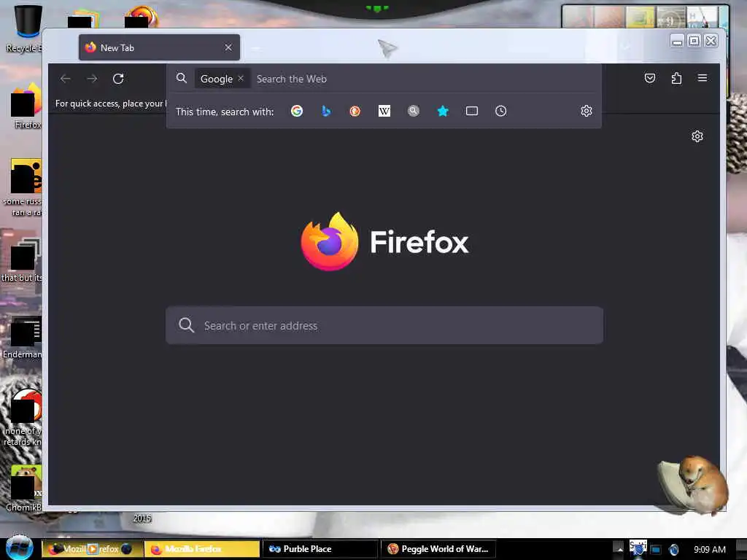The height and width of the screenshot is (560, 747).
Task: Select the New Tab tab
Action: 159,47
